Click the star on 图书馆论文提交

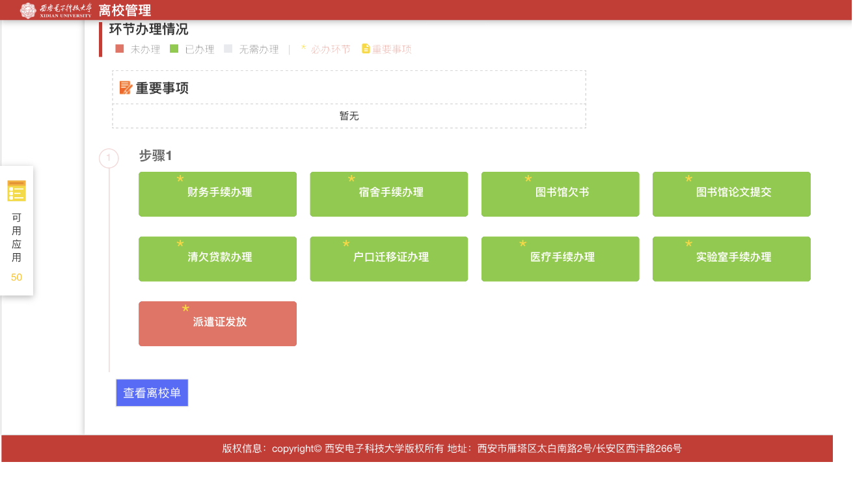689,178
